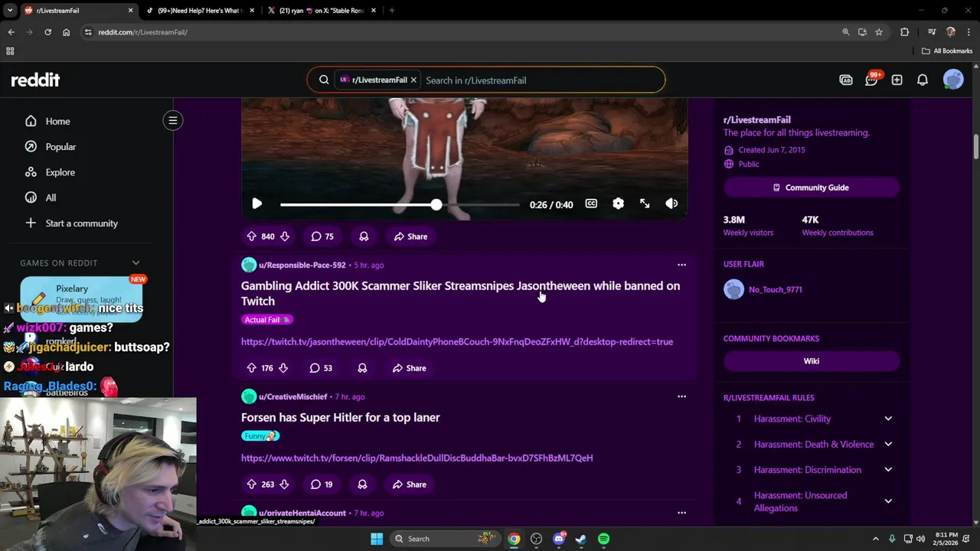980x551 pixels.
Task: Open the Gambling Addict 300K Scammer post title
Action: pyautogui.click(x=460, y=293)
